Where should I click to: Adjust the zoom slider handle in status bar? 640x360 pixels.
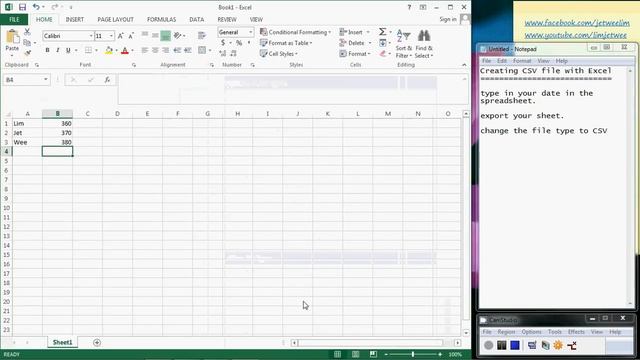pyautogui.click(x=413, y=354)
